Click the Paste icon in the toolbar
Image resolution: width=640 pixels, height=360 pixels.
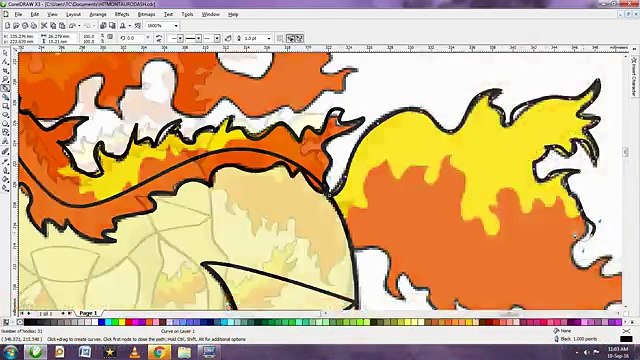point(62,25)
